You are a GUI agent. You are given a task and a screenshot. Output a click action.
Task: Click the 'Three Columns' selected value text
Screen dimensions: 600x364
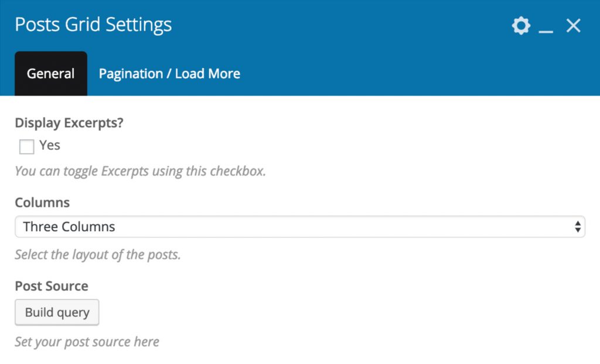click(x=69, y=226)
